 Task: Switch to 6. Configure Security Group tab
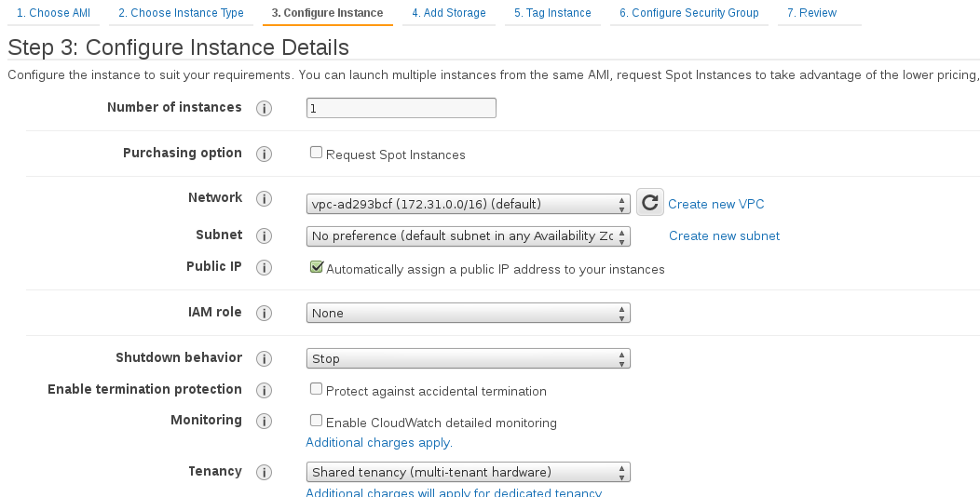point(688,13)
